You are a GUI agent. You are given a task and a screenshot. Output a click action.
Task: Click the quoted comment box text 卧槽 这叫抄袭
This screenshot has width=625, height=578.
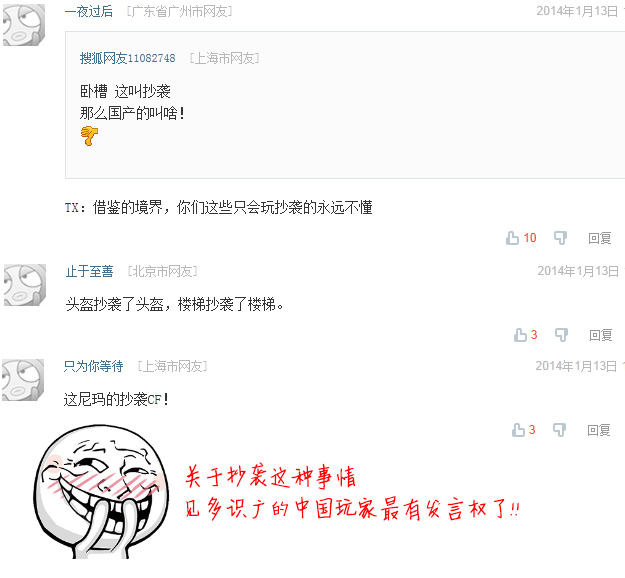click(x=125, y=92)
